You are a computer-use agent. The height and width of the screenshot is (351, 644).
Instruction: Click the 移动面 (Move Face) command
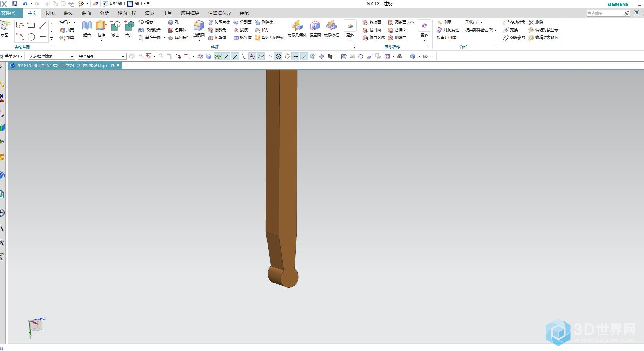tap(372, 22)
